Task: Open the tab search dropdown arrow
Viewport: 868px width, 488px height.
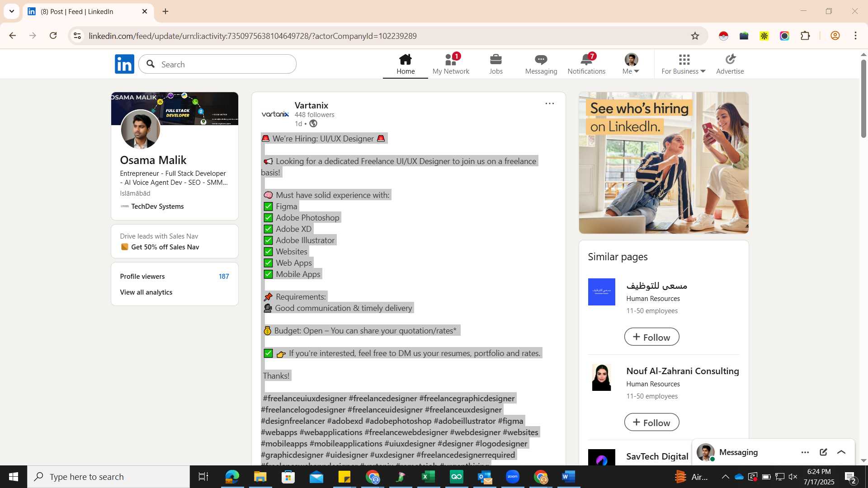Action: (x=12, y=11)
